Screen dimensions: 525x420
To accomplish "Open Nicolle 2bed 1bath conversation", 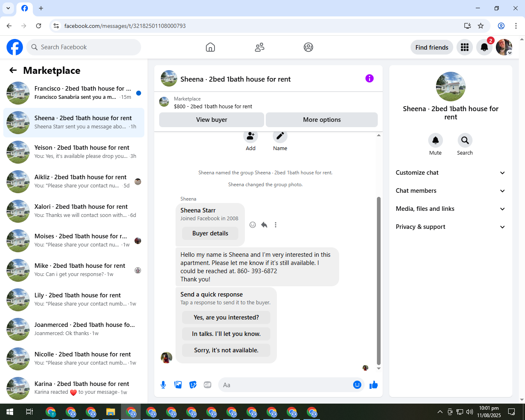I will tap(74, 359).
